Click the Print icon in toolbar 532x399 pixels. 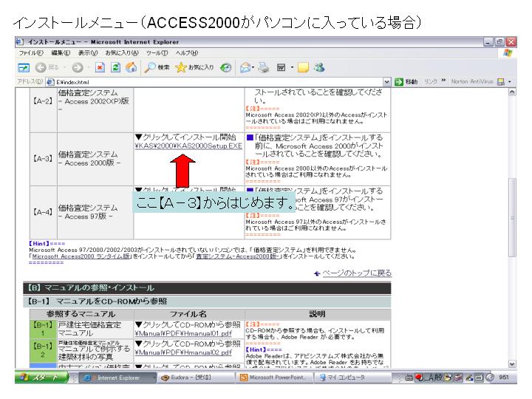pos(263,67)
